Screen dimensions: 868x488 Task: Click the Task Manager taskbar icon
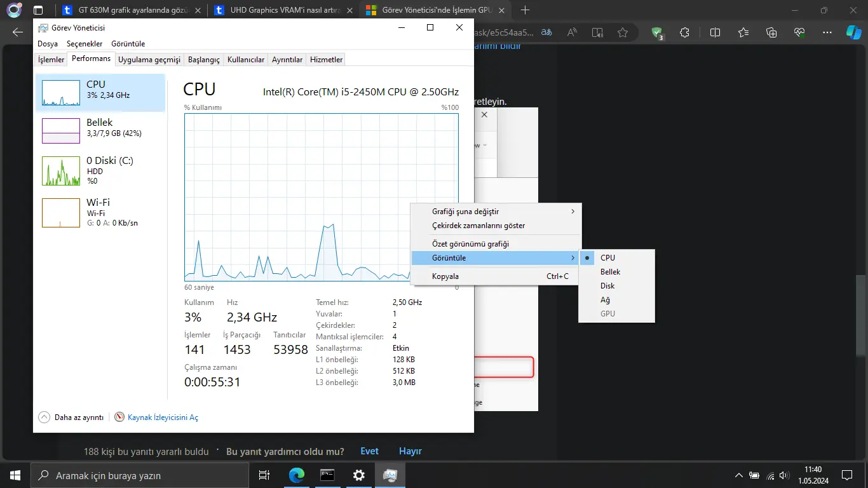pos(390,475)
